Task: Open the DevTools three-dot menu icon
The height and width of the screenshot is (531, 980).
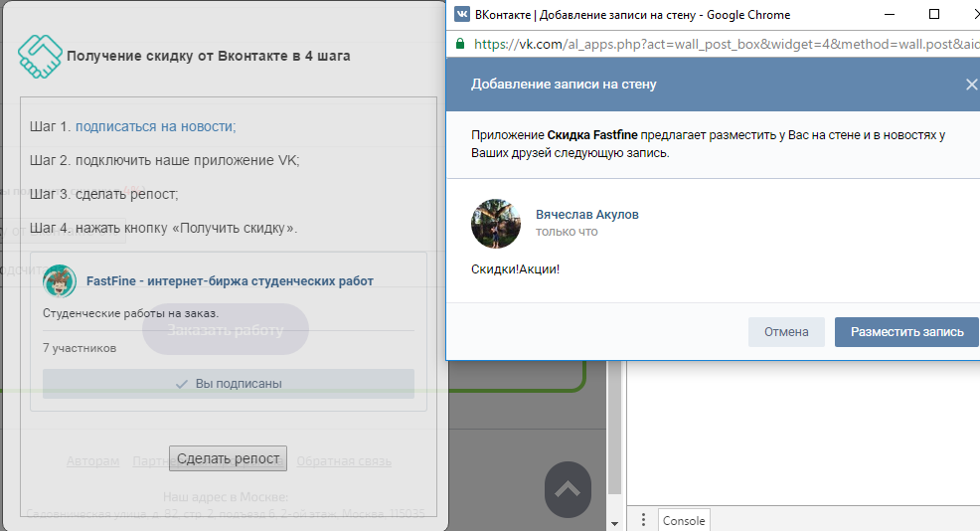Action: [x=643, y=520]
